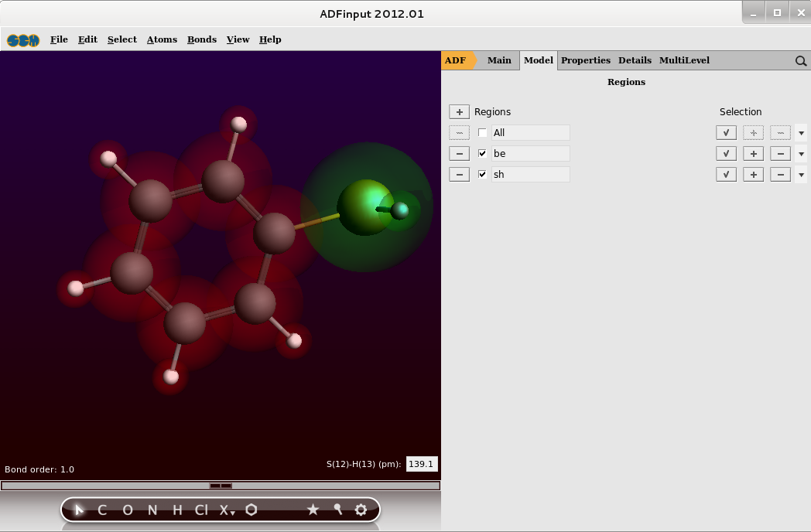The width and height of the screenshot is (811, 532).
Task: Open the Atoms menu
Action: (x=162, y=39)
